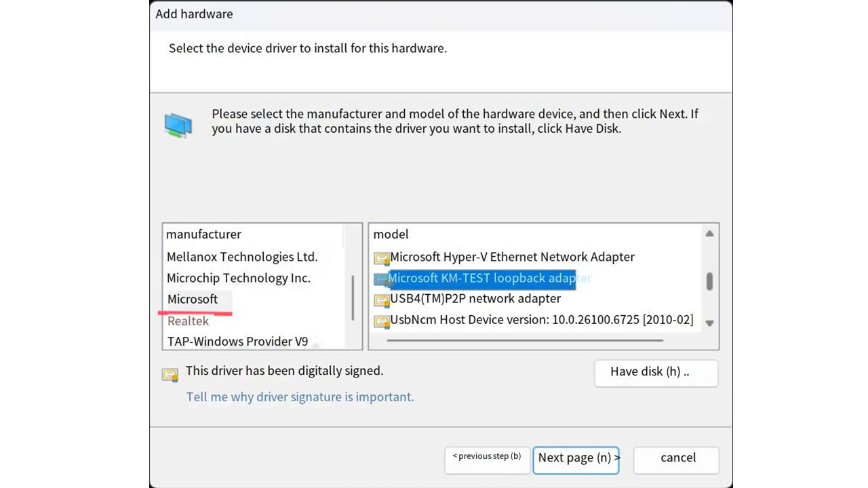The width and height of the screenshot is (868, 488).
Task: Select Microsoft in the manufacturer list
Action: tap(193, 299)
